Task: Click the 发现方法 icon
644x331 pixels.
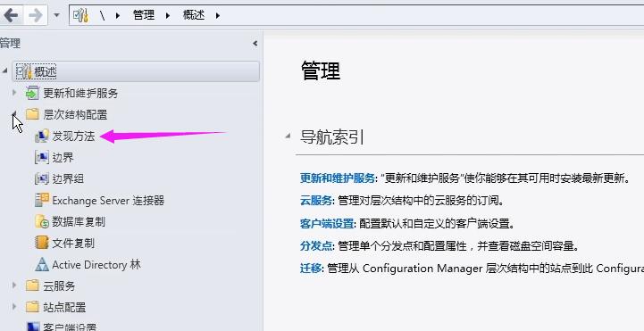Action: pyautogui.click(x=42, y=137)
